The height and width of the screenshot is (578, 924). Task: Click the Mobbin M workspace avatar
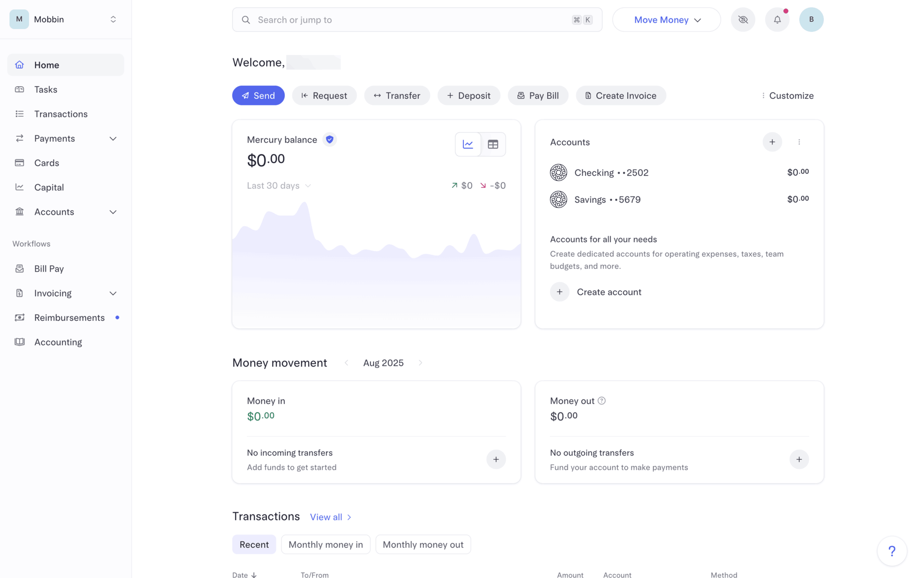coord(19,19)
